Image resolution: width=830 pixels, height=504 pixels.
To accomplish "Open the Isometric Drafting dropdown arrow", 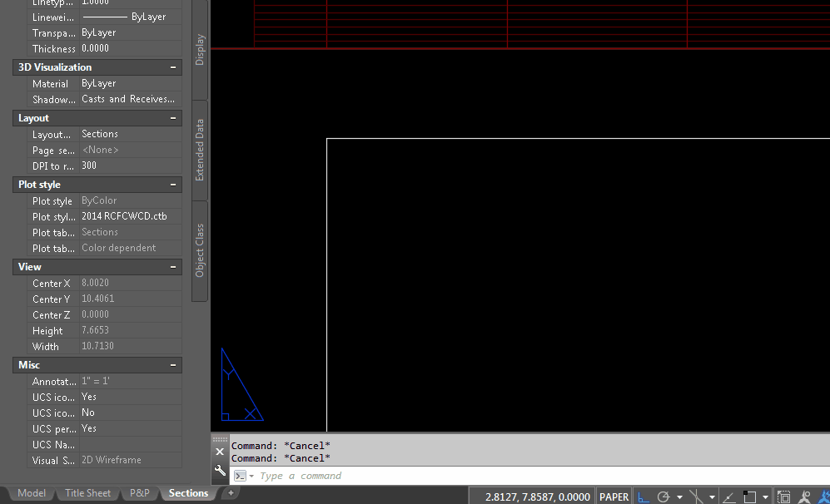I will (x=680, y=497).
